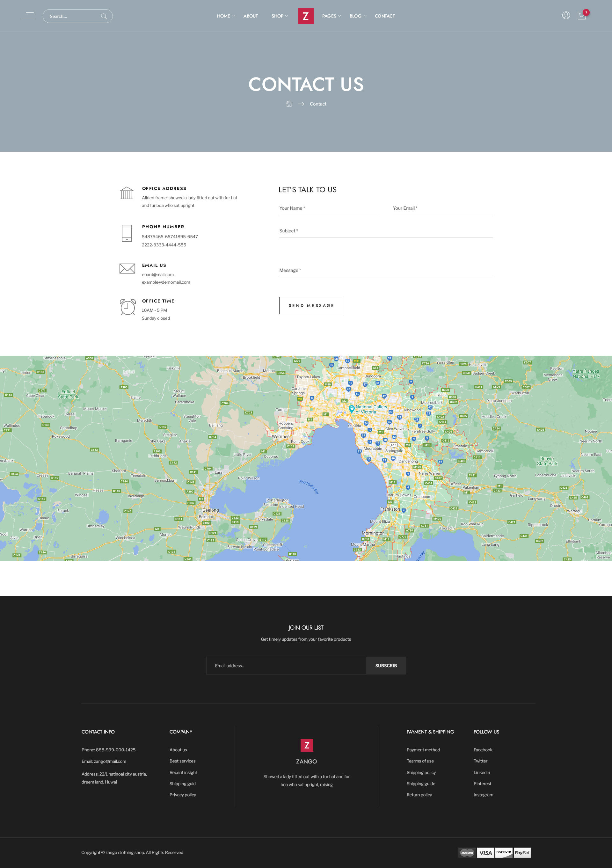This screenshot has height=868, width=612.
Task: Focus the Your Name input field
Action: [329, 208]
